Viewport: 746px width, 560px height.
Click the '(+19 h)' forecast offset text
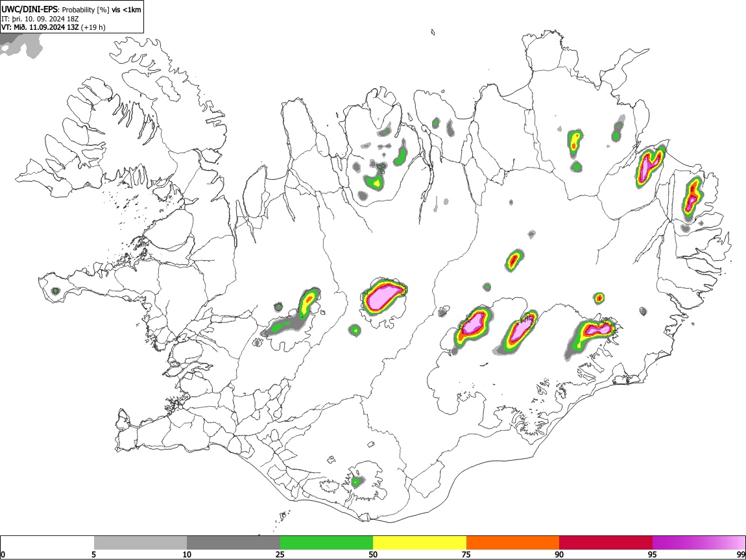pos(93,27)
